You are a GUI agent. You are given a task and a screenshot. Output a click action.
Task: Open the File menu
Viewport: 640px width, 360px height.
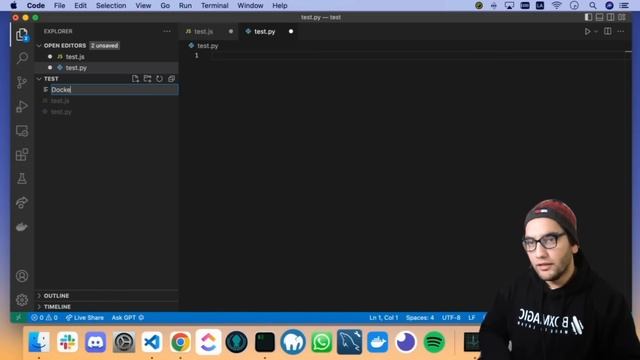pyautogui.click(x=60, y=6)
